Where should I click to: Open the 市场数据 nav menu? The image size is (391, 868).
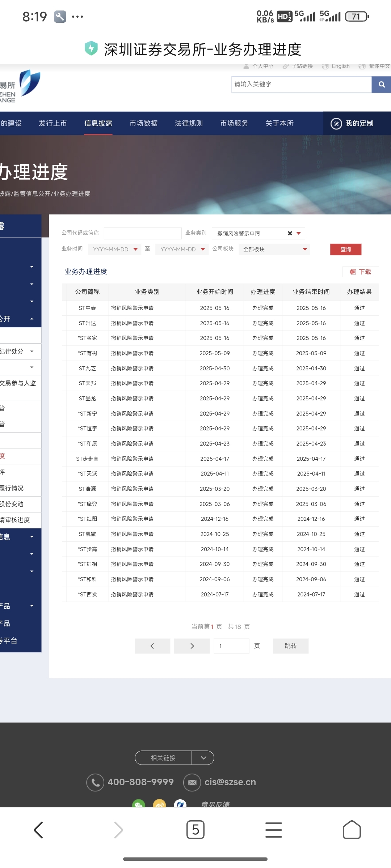tap(144, 123)
